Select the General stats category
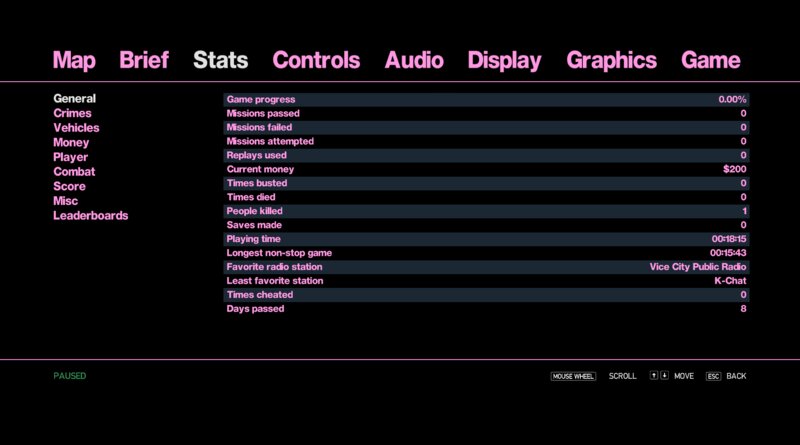Viewport: 800px width, 445px height. click(74, 98)
